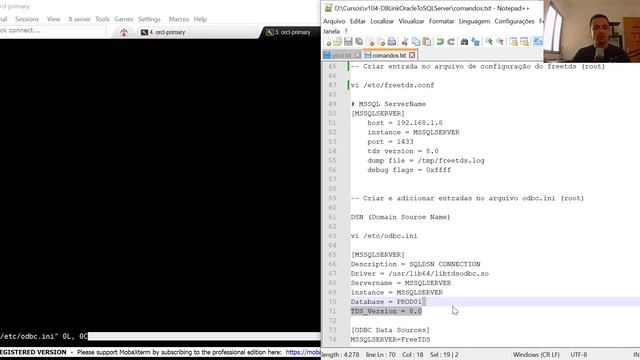Open the Formatar menu
Screen dimensions: 640x360
[442, 21]
